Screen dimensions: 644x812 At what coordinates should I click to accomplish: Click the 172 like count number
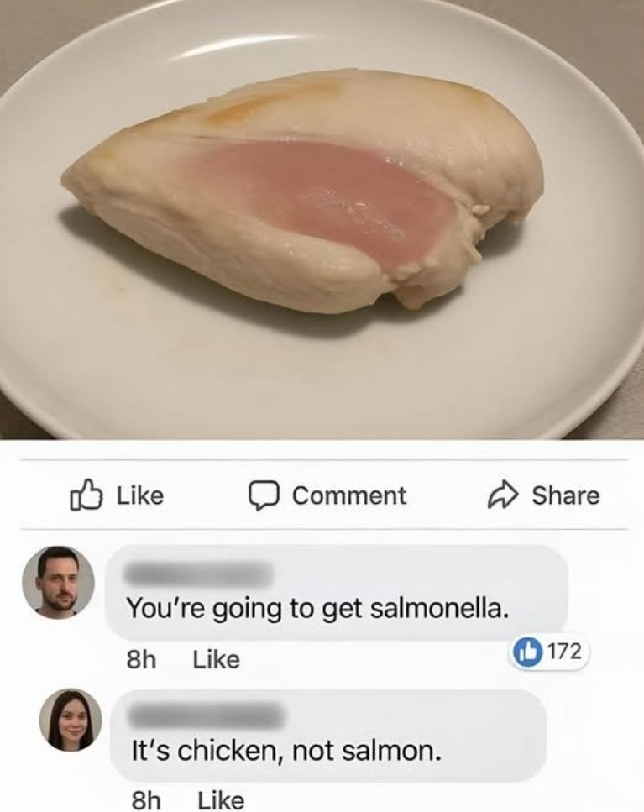[564, 652]
